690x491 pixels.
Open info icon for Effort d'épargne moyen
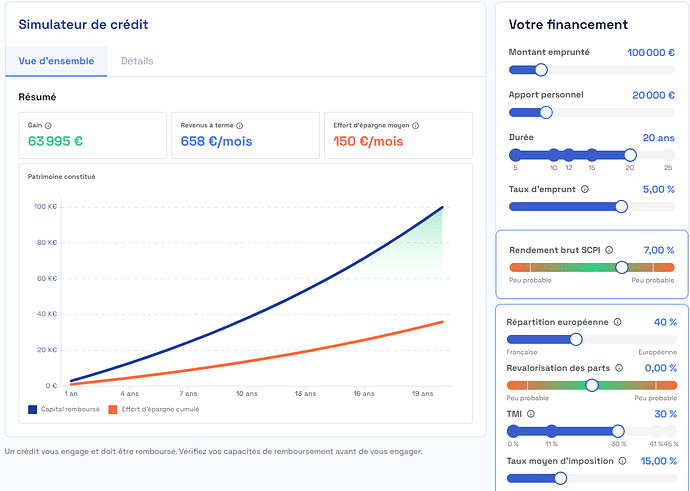coord(415,126)
